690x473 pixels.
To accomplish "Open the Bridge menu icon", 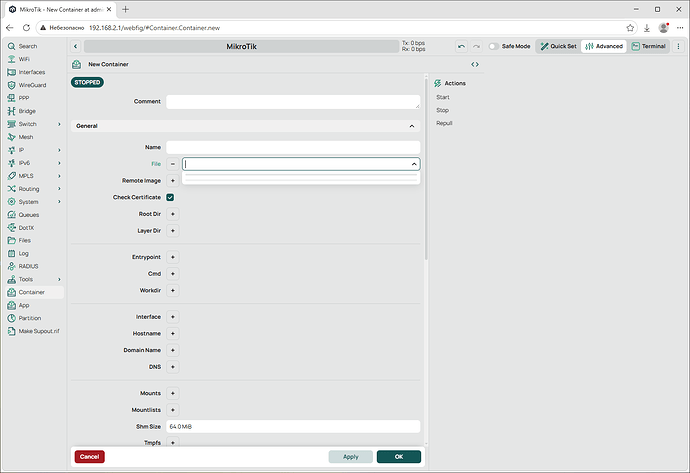I will point(11,111).
